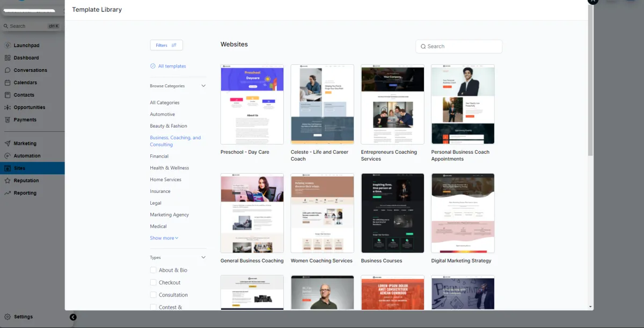Image resolution: width=644 pixels, height=328 pixels.
Task: Select the Financial category
Action: coord(159,156)
